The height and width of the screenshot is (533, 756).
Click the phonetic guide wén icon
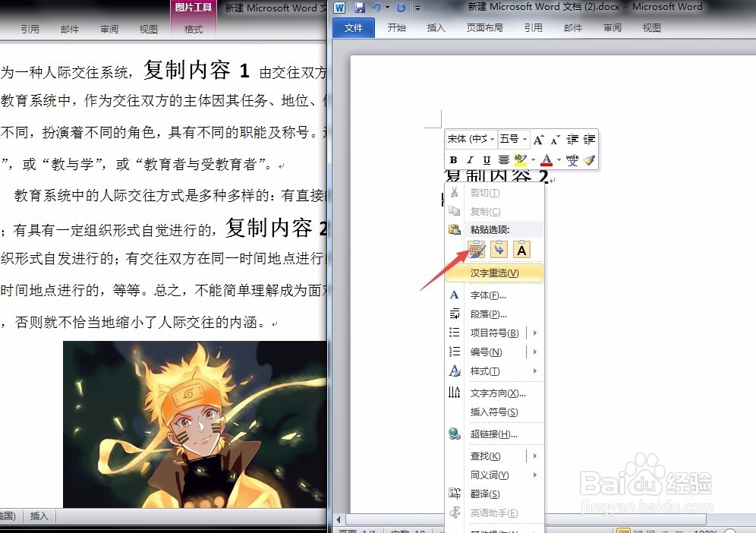[x=572, y=159]
